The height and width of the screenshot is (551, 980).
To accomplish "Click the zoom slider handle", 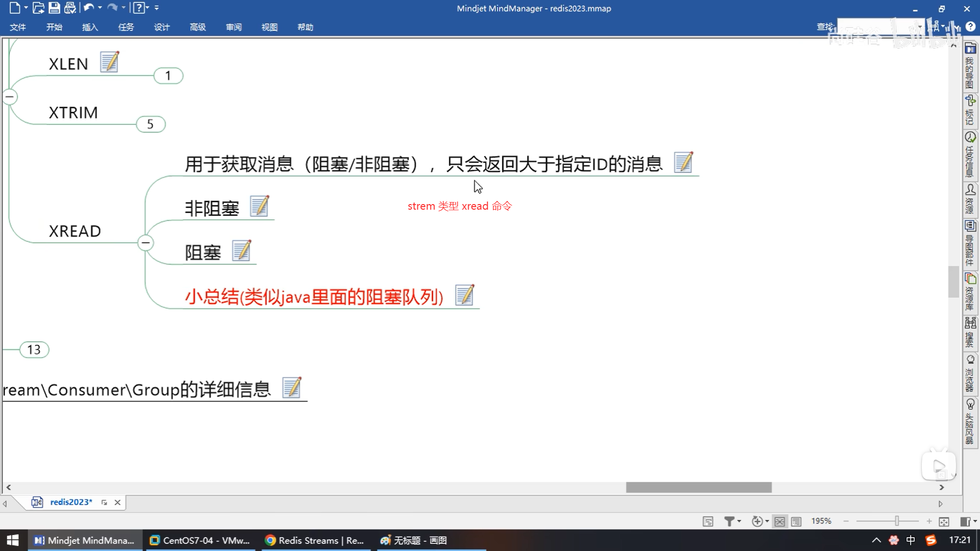I will 896,521.
